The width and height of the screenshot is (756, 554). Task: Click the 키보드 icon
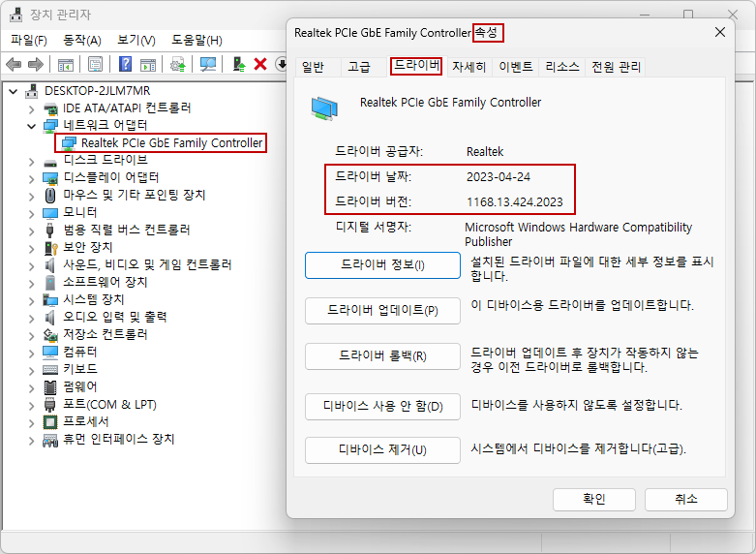coord(50,370)
